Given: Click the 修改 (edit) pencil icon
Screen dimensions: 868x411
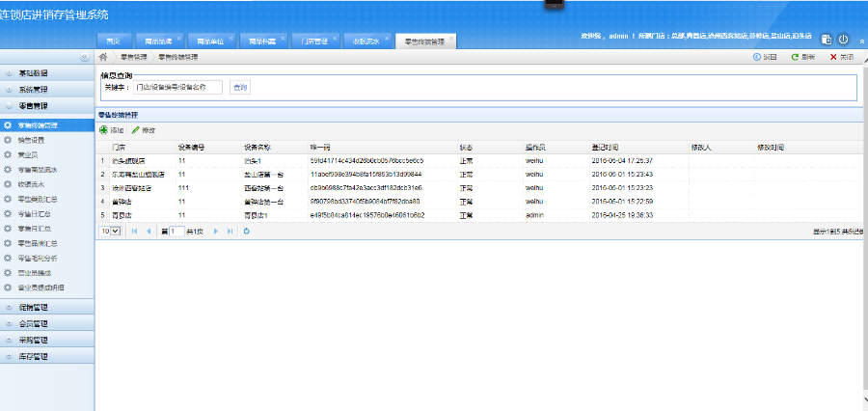Looking at the screenshot, I should click(136, 129).
